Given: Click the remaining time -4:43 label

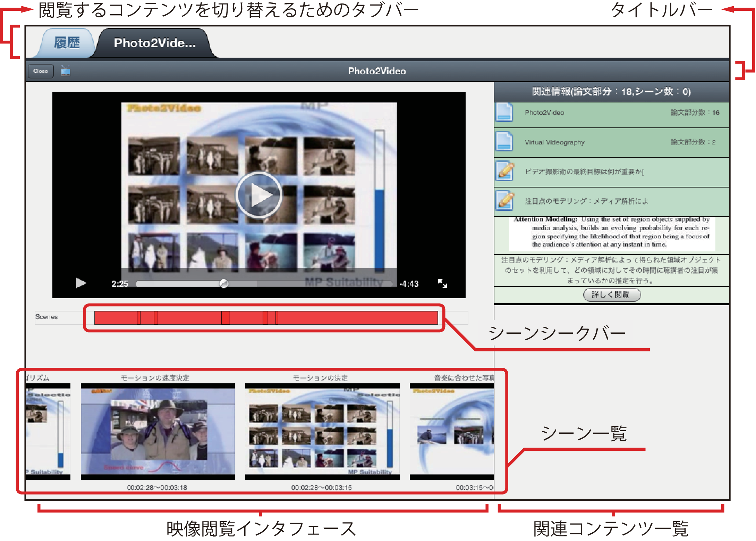Looking at the screenshot, I should [x=409, y=284].
